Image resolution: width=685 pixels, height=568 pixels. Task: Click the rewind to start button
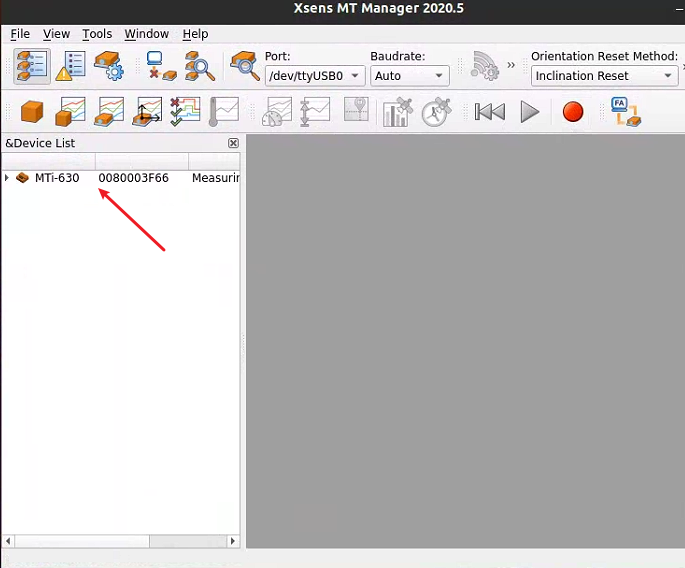489,112
